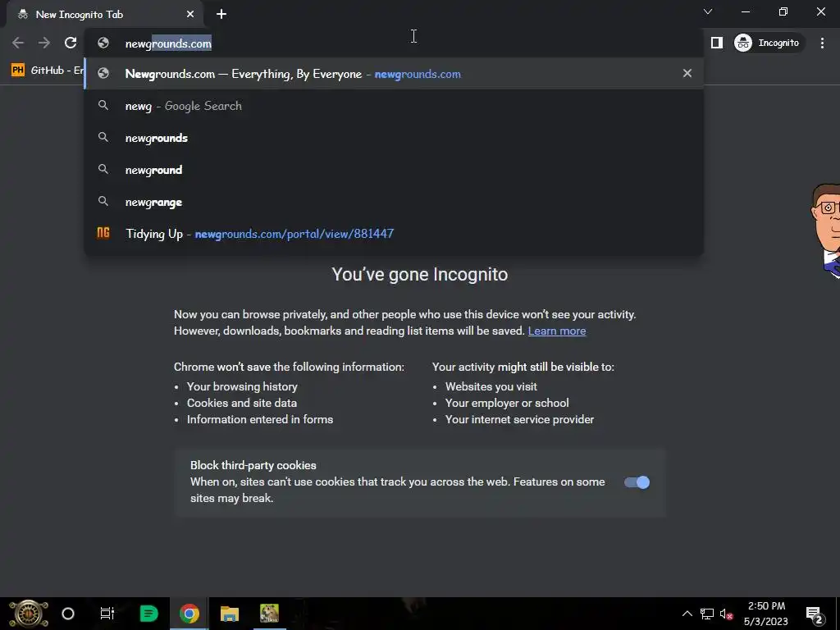Image resolution: width=840 pixels, height=630 pixels.
Task: Open the clock showing 2:50 PM
Action: 766,614
